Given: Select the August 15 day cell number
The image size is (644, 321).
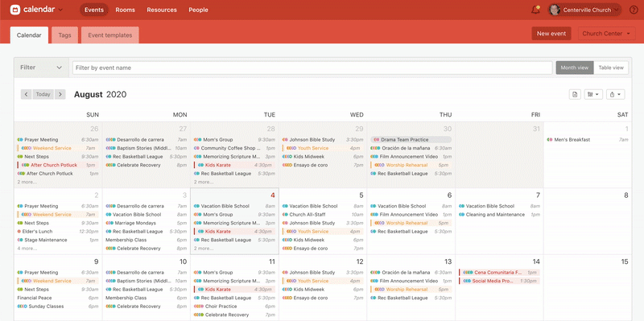Looking at the screenshot, I should (x=625, y=261).
